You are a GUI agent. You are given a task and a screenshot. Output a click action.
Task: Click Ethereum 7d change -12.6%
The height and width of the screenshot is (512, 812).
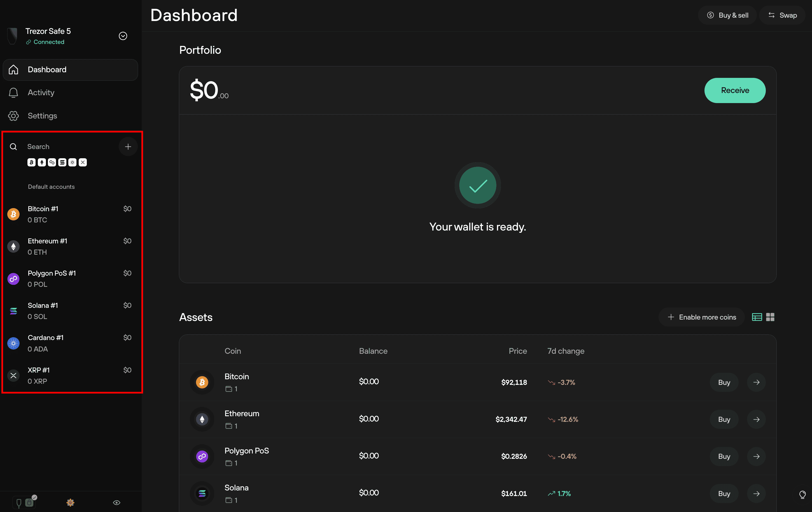coord(563,419)
